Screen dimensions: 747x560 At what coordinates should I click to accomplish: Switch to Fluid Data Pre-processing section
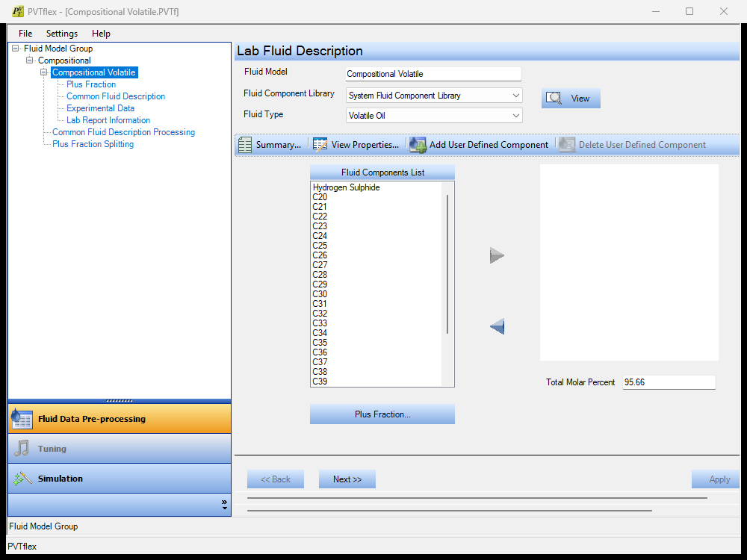120,419
